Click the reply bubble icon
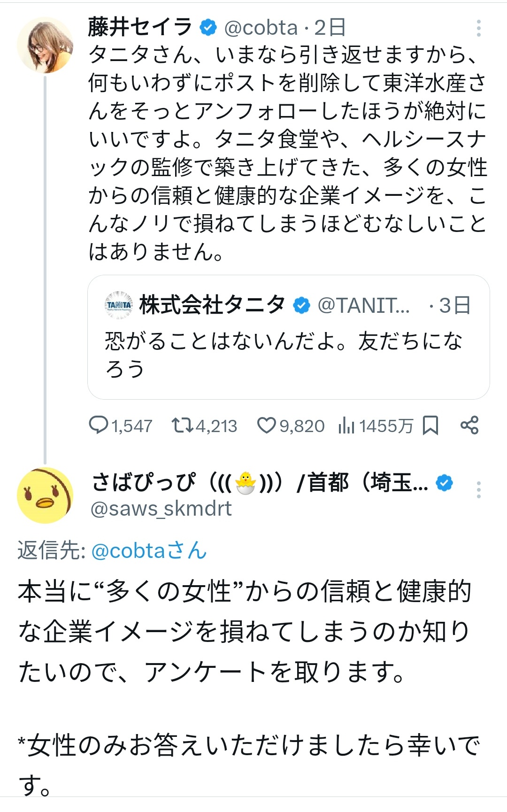The height and width of the screenshot is (812, 507). pos(99,425)
